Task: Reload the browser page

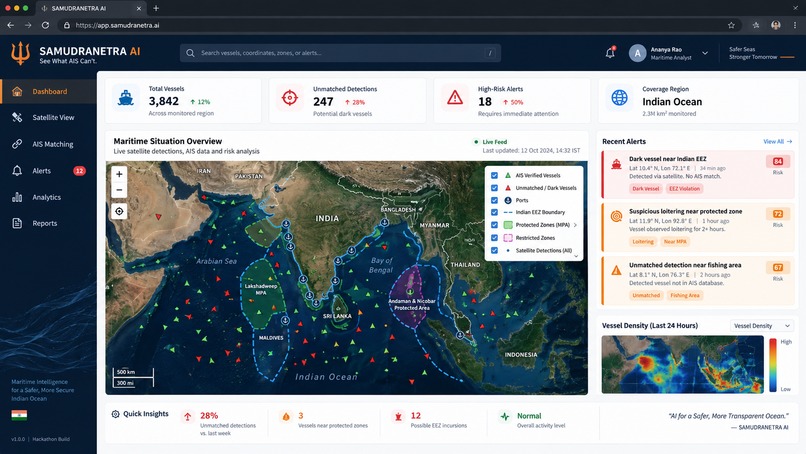Action: (x=45, y=25)
